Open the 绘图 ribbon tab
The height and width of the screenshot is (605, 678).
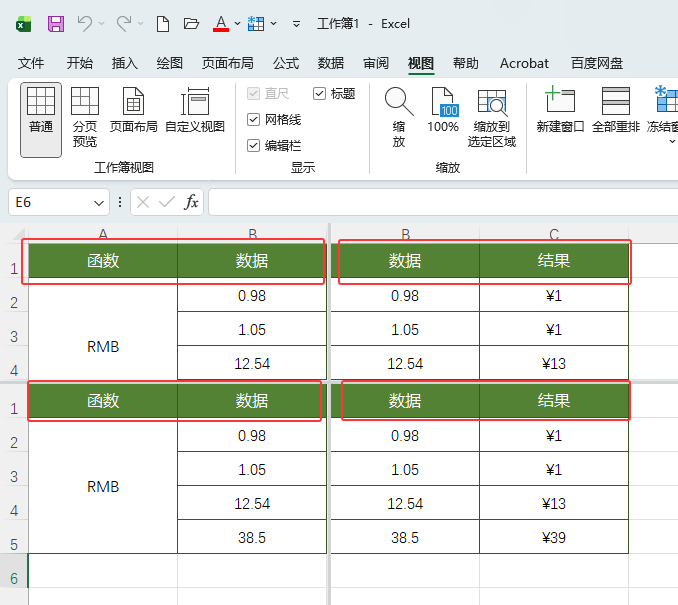[170, 64]
